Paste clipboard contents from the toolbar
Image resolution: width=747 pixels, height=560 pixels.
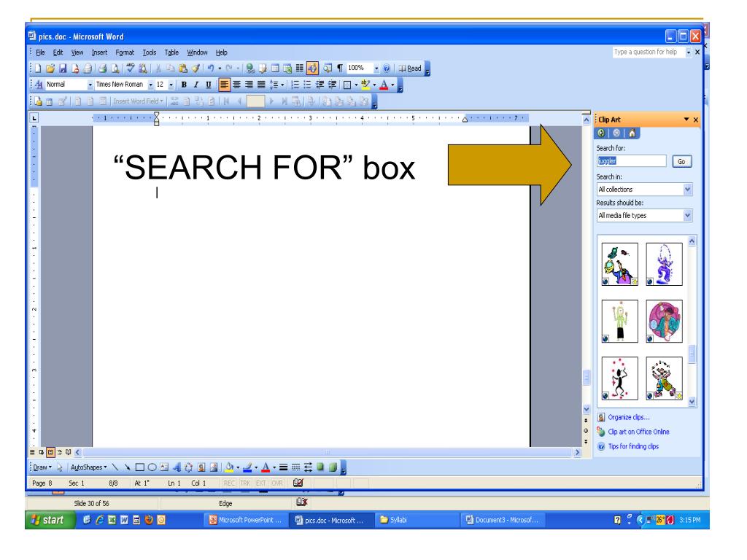[x=183, y=69]
